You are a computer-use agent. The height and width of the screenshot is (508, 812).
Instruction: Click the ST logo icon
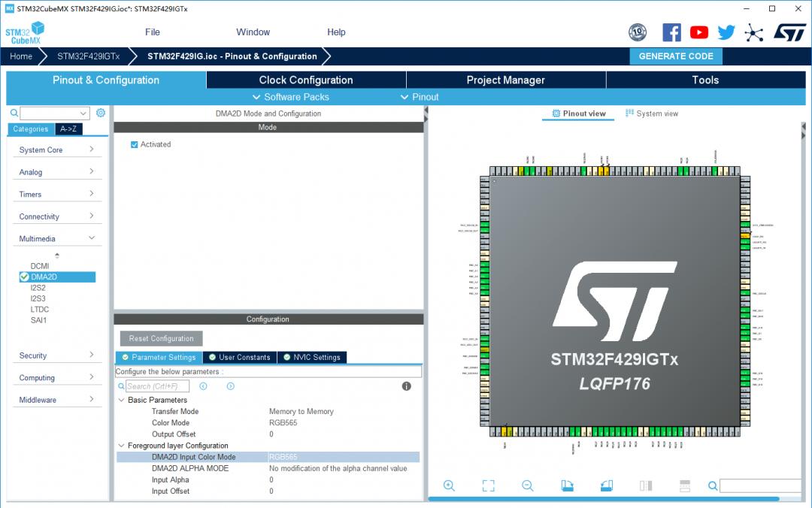coord(789,32)
